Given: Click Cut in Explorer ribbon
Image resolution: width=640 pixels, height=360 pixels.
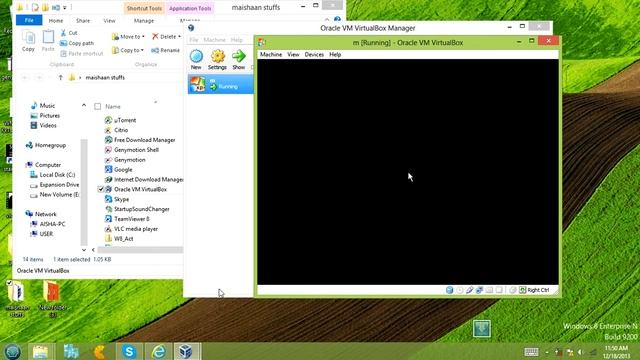Looking at the screenshot, I should 69,33.
